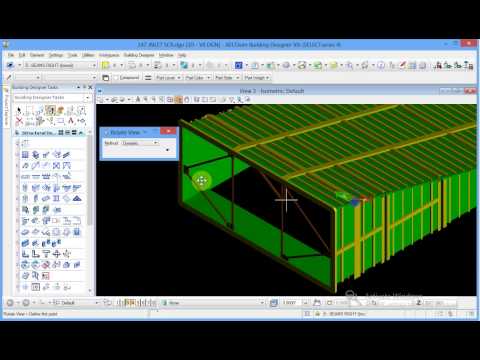
Task: Click the Pan View hand icon in View 3
Action: coord(187,99)
